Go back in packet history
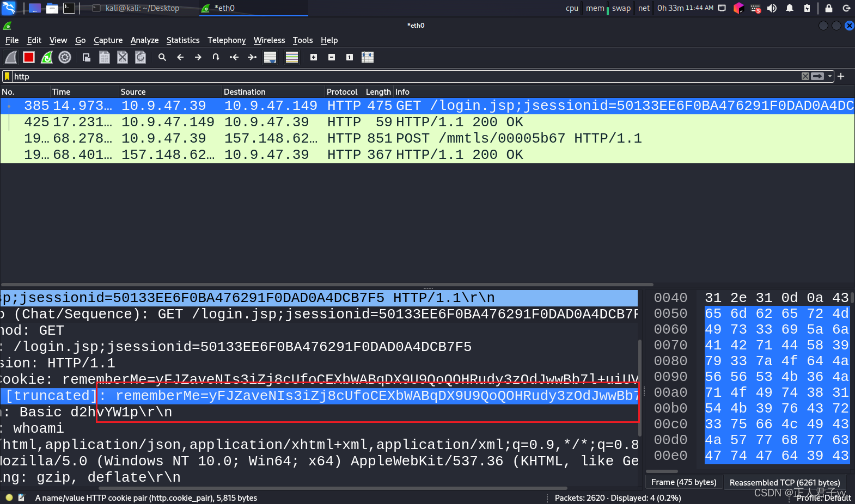This screenshot has height=504, width=855. coord(180,57)
